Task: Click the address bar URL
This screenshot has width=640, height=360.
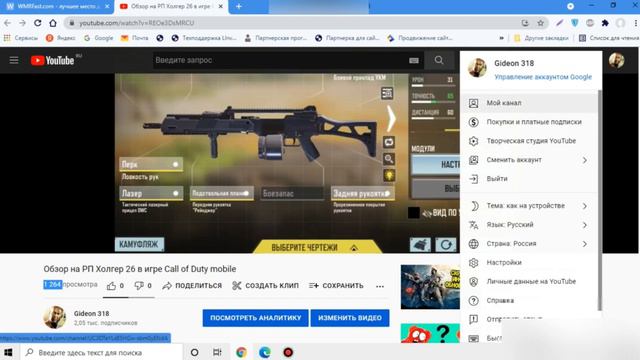Action: pyautogui.click(x=137, y=23)
